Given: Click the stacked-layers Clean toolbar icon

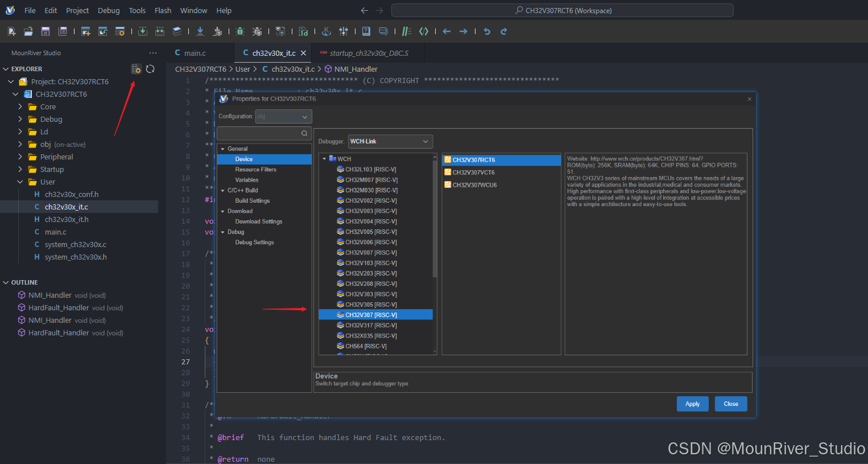Looking at the screenshot, I should tap(177, 31).
